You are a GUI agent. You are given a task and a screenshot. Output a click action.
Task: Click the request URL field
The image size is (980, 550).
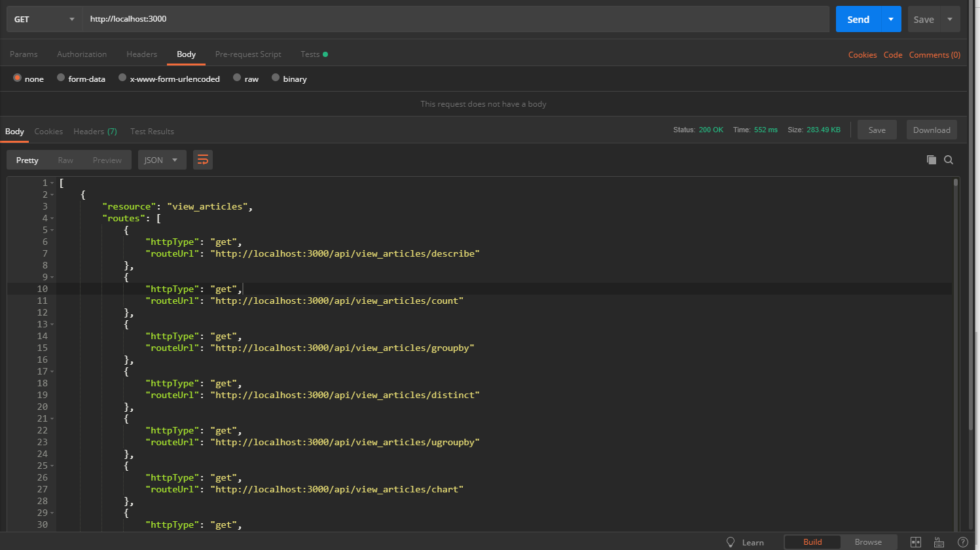coord(456,19)
